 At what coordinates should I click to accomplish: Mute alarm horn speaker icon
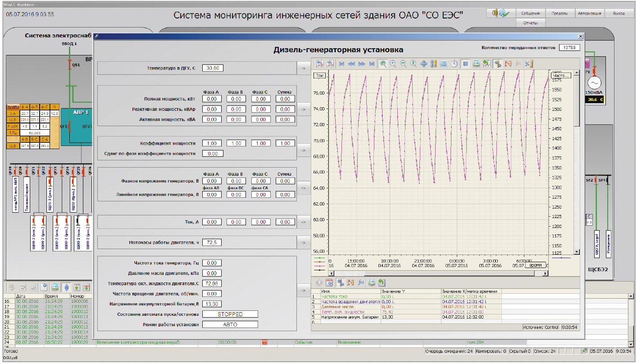500,13
